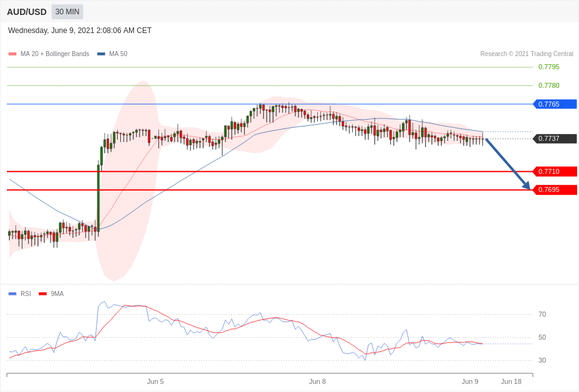The image size is (579, 392).
Task: Click the Research © 2021 Trading Central credit
Action: pyautogui.click(x=527, y=54)
